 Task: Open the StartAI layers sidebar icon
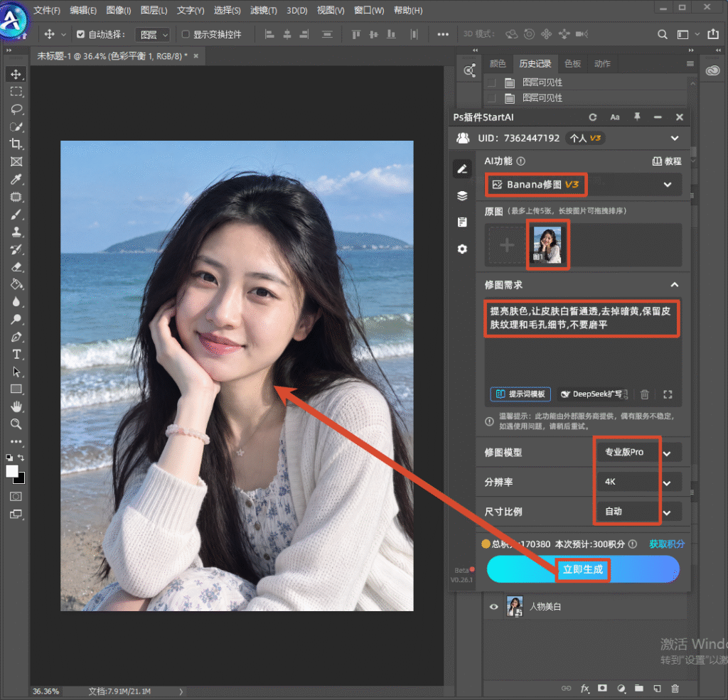(462, 196)
